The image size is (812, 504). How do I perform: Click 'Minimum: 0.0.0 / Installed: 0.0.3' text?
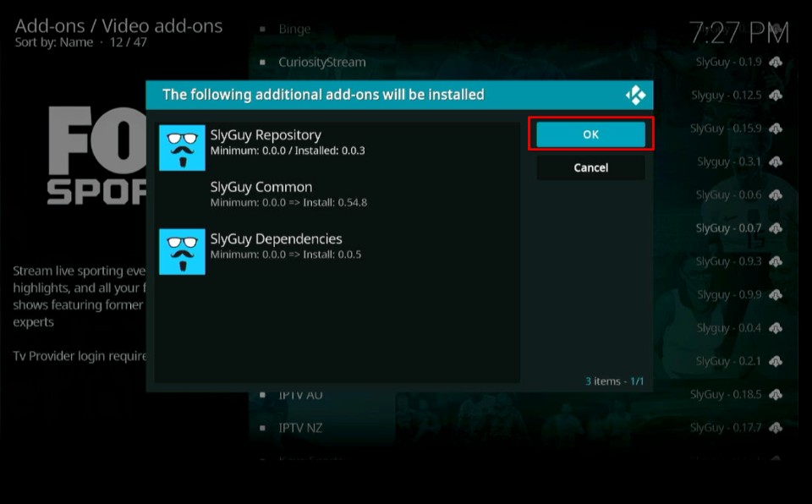point(288,151)
